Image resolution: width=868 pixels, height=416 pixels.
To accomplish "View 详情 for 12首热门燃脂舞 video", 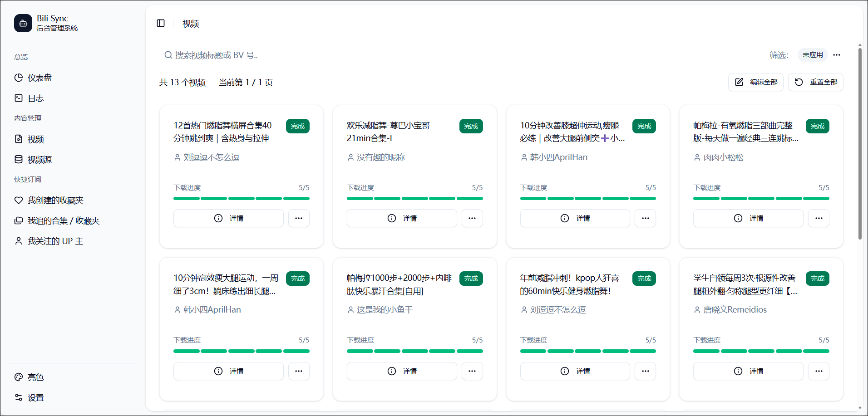I will (x=228, y=218).
